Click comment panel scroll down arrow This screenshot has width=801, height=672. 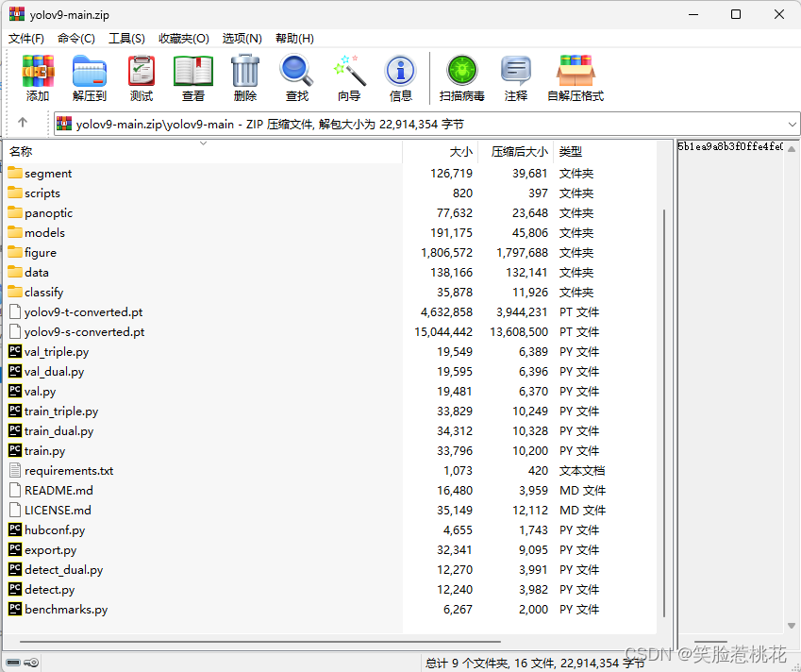point(792,626)
